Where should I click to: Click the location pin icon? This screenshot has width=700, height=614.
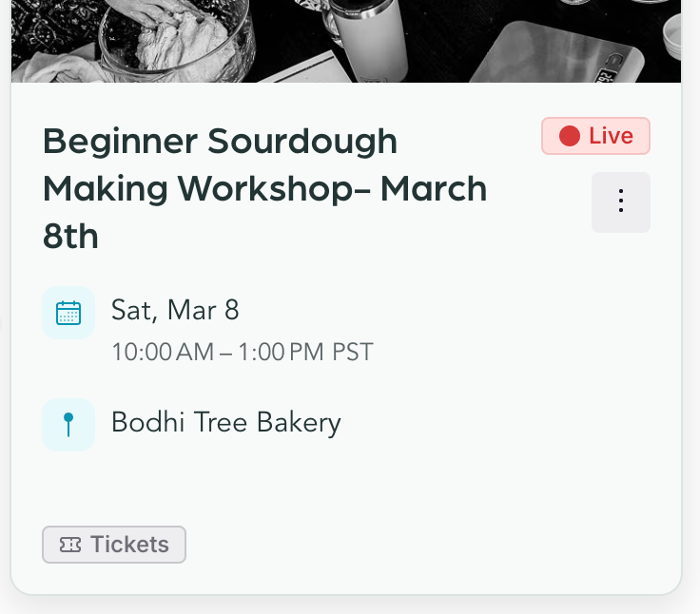coord(68,424)
